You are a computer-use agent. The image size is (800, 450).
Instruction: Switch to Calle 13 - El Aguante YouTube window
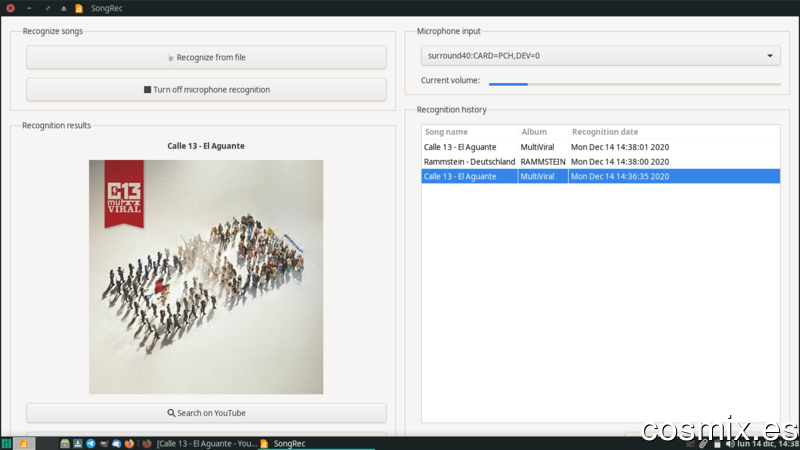point(201,443)
